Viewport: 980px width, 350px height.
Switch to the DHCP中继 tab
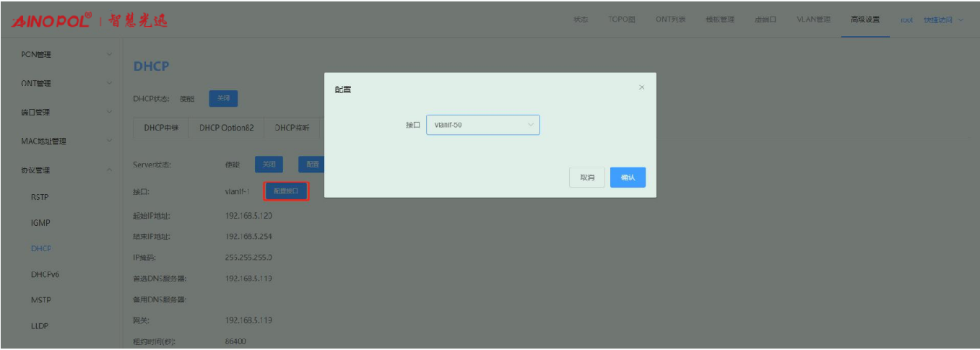click(161, 128)
